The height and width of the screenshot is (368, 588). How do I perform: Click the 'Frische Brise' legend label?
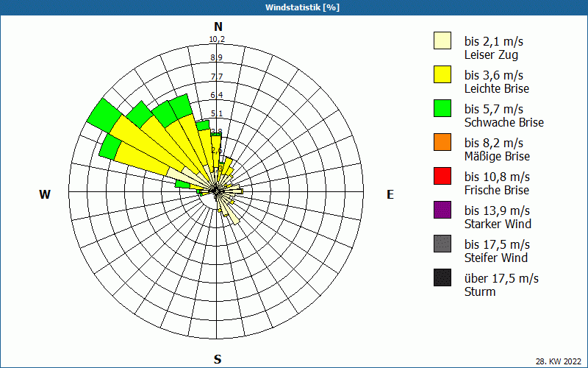pos(497,190)
